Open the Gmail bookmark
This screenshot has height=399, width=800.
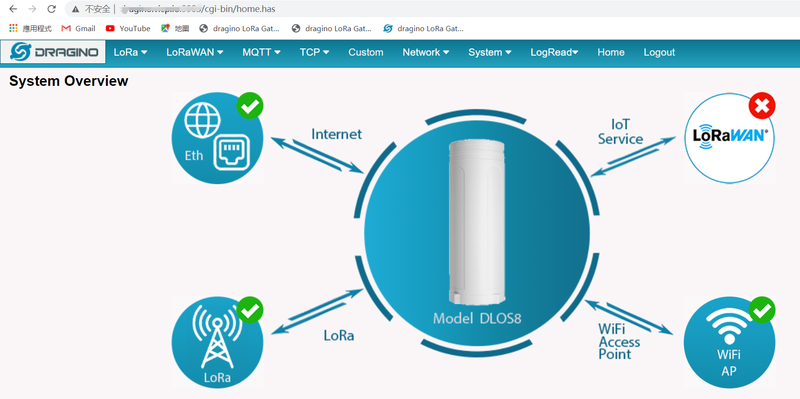[79, 29]
